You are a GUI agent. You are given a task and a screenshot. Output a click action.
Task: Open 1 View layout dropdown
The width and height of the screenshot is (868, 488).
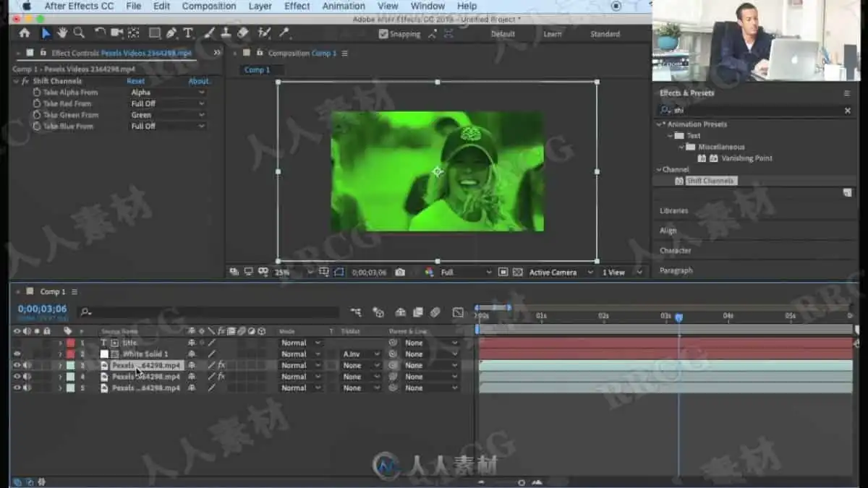[x=622, y=273]
